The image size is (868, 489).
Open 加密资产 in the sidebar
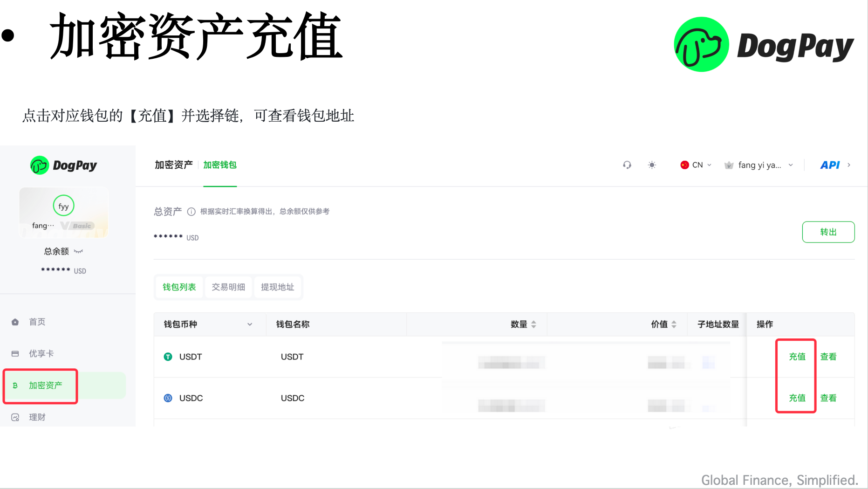(46, 386)
